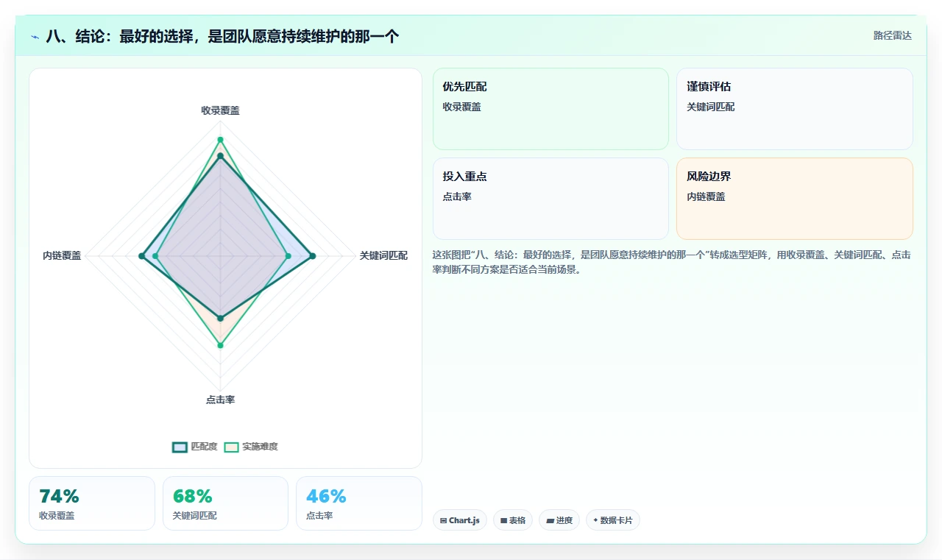
Task: Click the right dark 匹配度 data point
Action: pos(313,256)
